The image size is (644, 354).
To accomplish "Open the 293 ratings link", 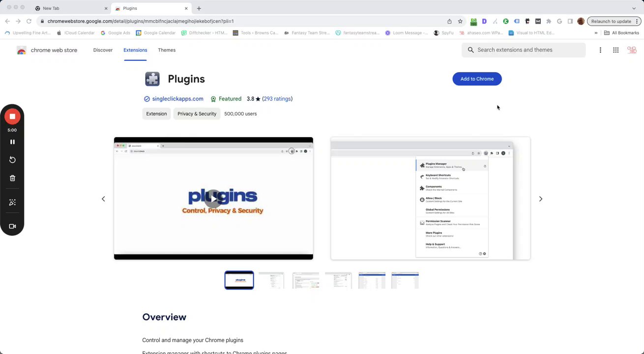I will (x=277, y=99).
